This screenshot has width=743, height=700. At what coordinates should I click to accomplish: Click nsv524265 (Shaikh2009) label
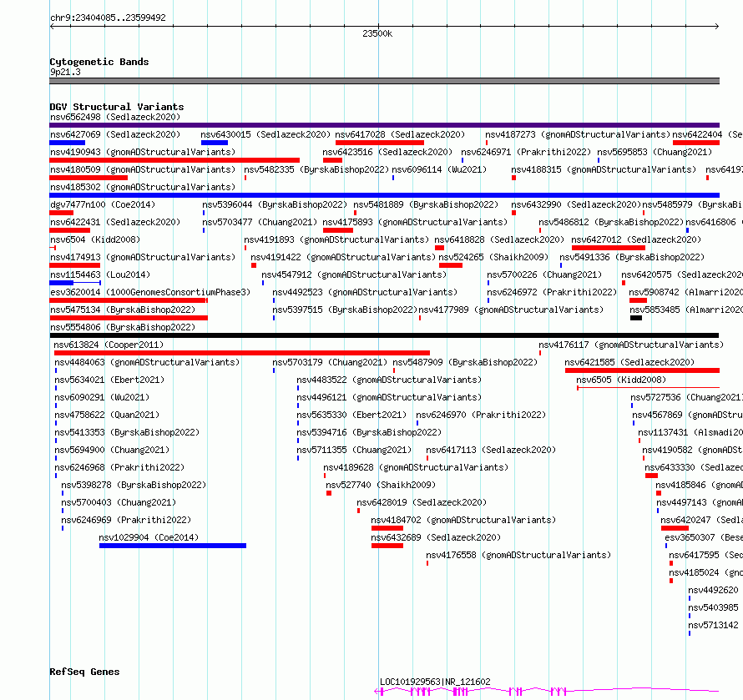pos(493,257)
